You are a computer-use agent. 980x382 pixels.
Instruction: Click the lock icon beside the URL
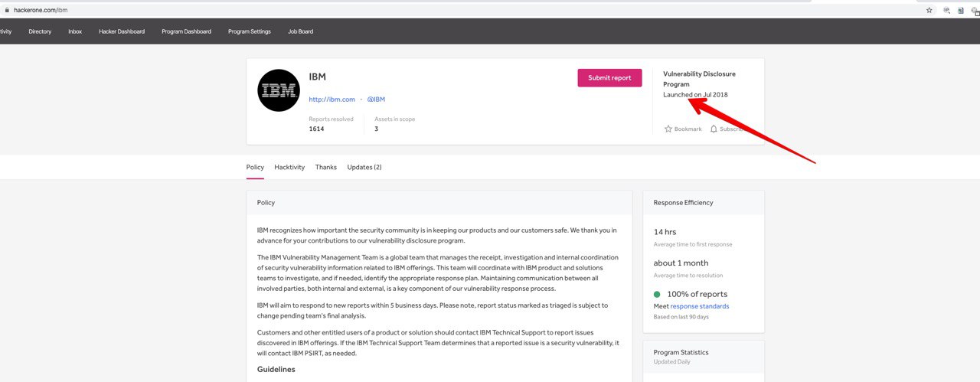coord(7,10)
